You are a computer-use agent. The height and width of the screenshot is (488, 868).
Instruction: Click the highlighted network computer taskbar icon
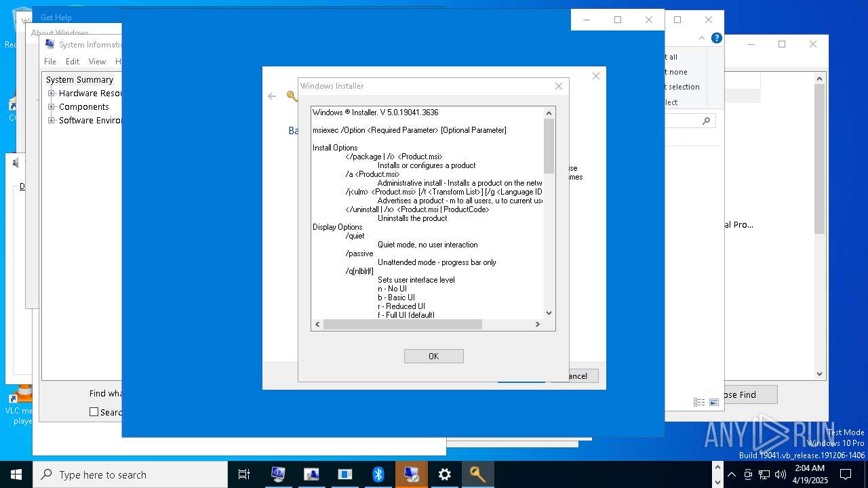(x=411, y=474)
